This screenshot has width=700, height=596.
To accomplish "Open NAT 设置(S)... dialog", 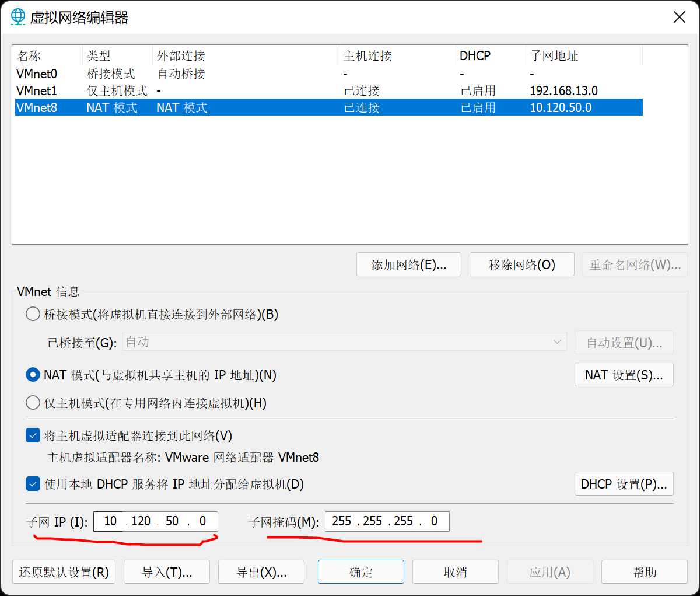I will 624,375.
